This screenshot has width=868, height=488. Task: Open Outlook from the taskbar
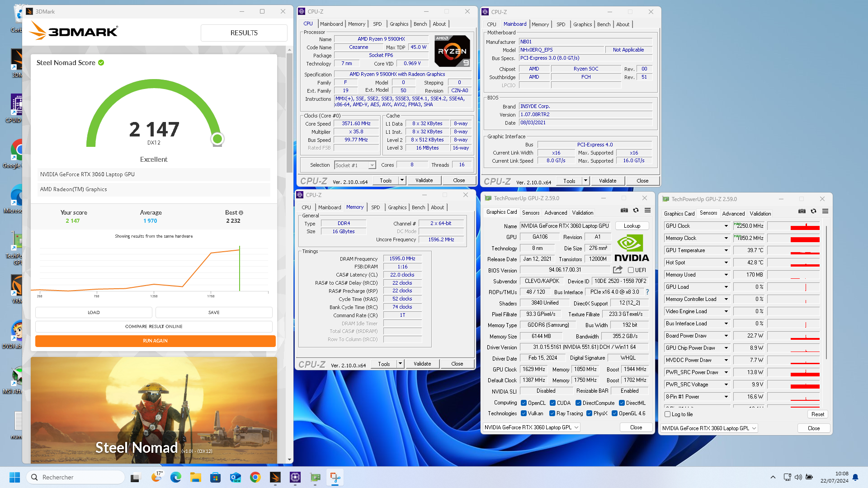coord(235,477)
